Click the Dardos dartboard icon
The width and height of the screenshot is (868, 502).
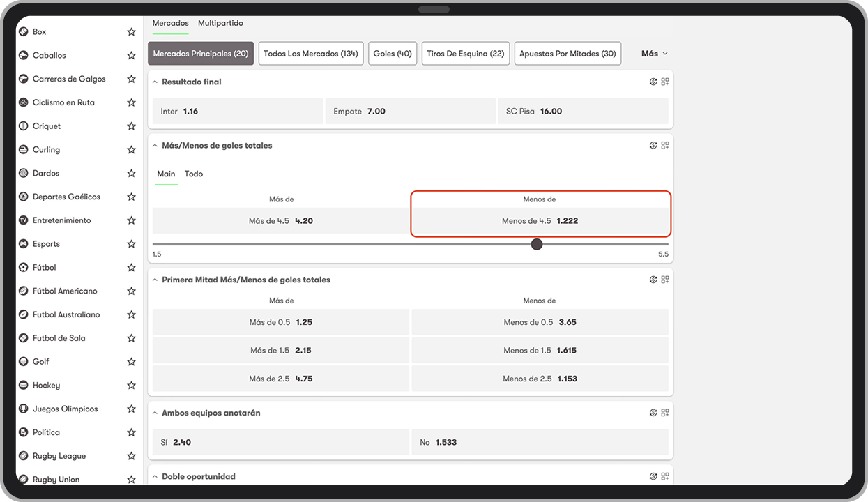[x=23, y=174]
